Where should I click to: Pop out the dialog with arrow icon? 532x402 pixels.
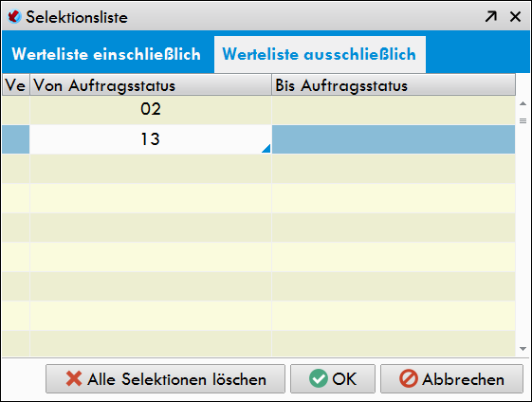click(x=491, y=16)
